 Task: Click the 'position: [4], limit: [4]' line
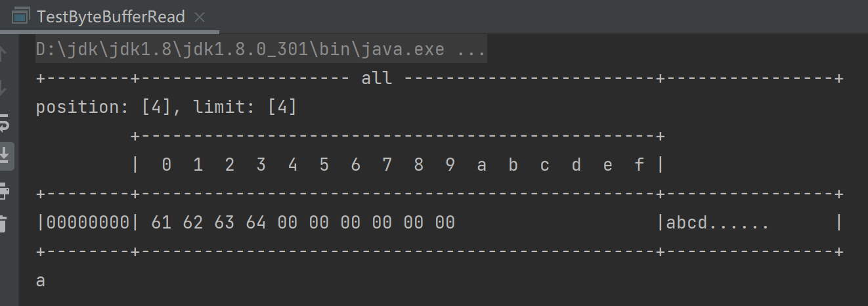[x=166, y=107]
